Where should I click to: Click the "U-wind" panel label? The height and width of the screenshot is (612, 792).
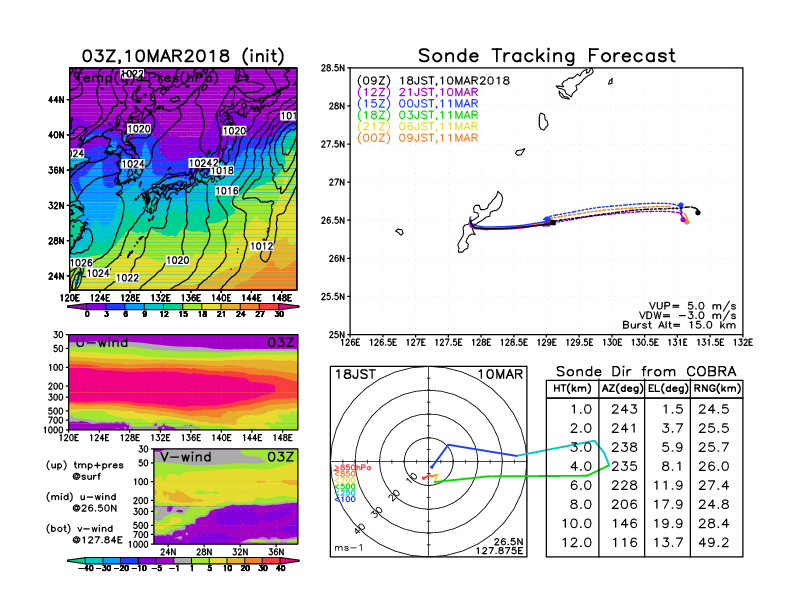[x=102, y=343]
